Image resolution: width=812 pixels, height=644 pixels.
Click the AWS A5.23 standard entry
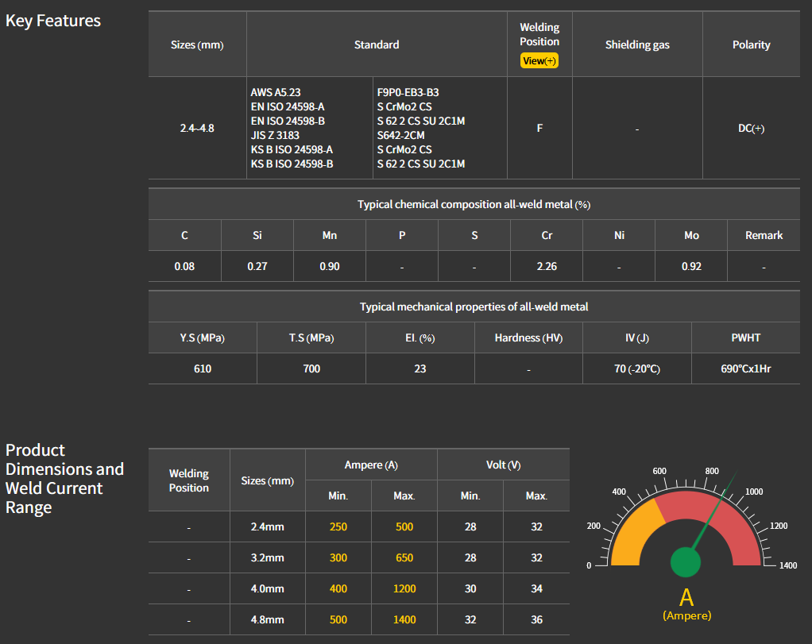coord(276,92)
